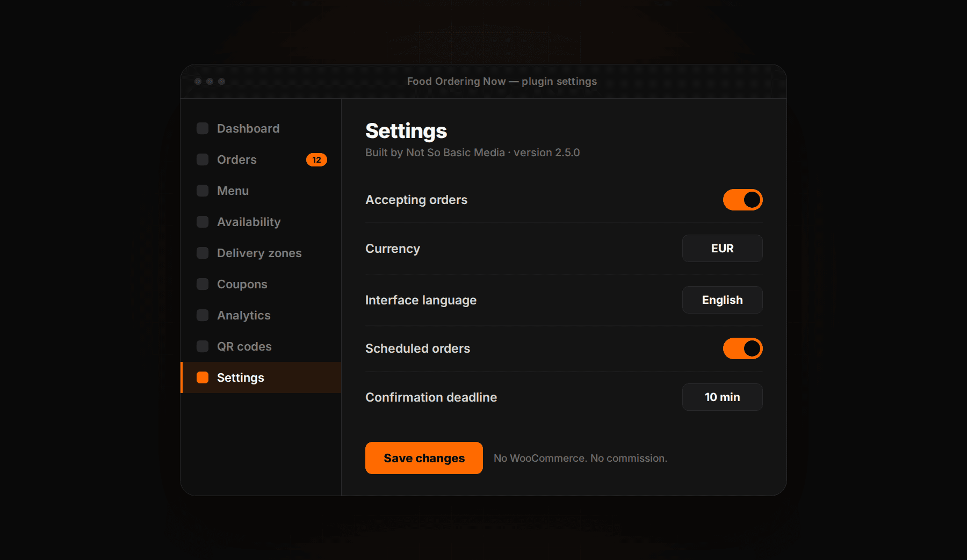Change Interface language from English
Image resolution: width=967 pixels, height=560 pixels.
coord(722,300)
